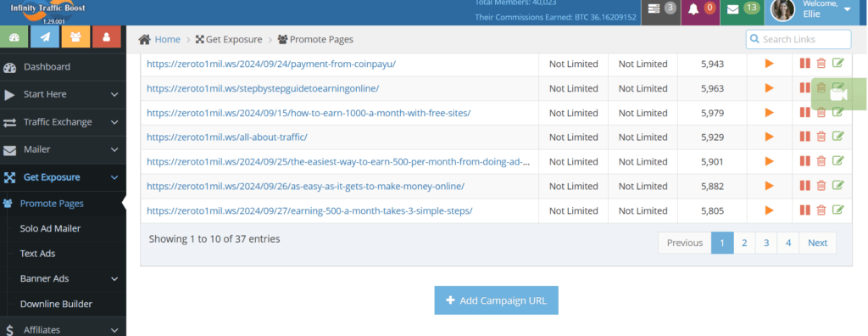This screenshot has width=868, height=336.
Task: Open the Welcome Ellie account dropdown
Action: [x=816, y=9]
